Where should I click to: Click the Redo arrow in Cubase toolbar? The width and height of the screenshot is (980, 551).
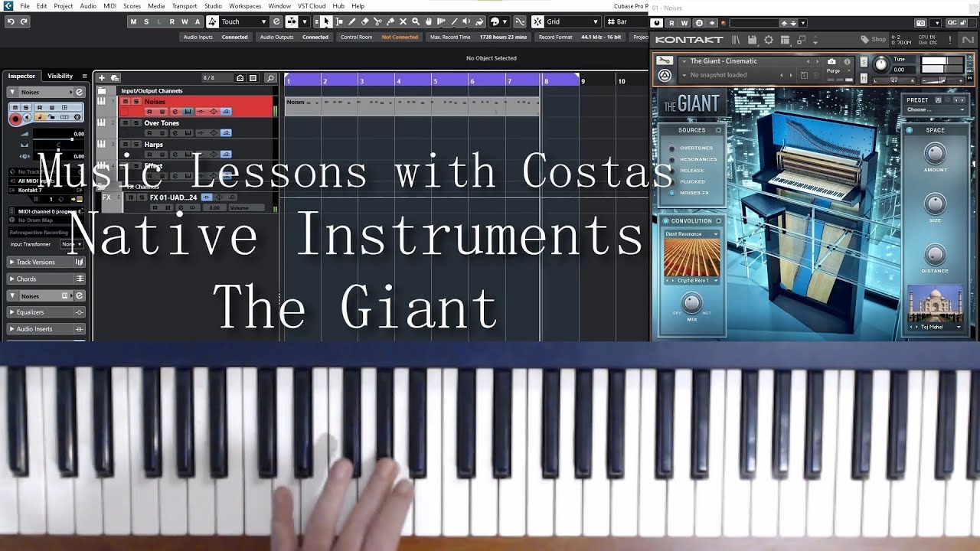tap(24, 21)
